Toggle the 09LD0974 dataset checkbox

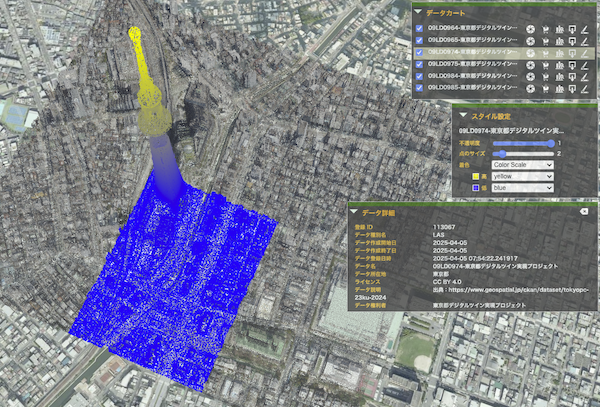[x=419, y=52]
